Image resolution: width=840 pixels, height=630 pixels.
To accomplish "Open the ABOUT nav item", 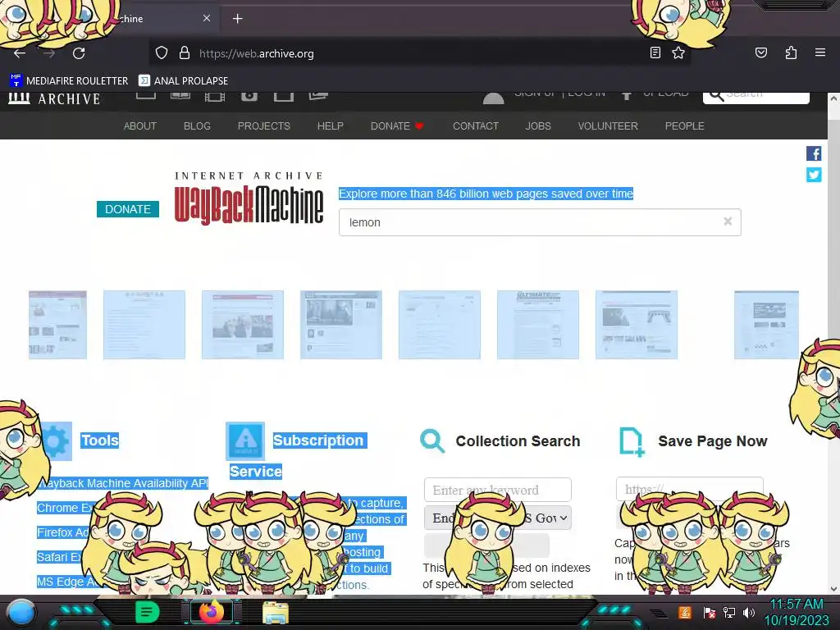I will pyautogui.click(x=139, y=126).
